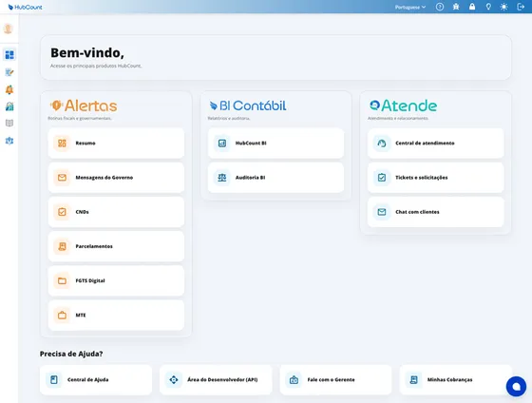Click 'Acesse os principais produtos HubCount' text

click(x=96, y=66)
